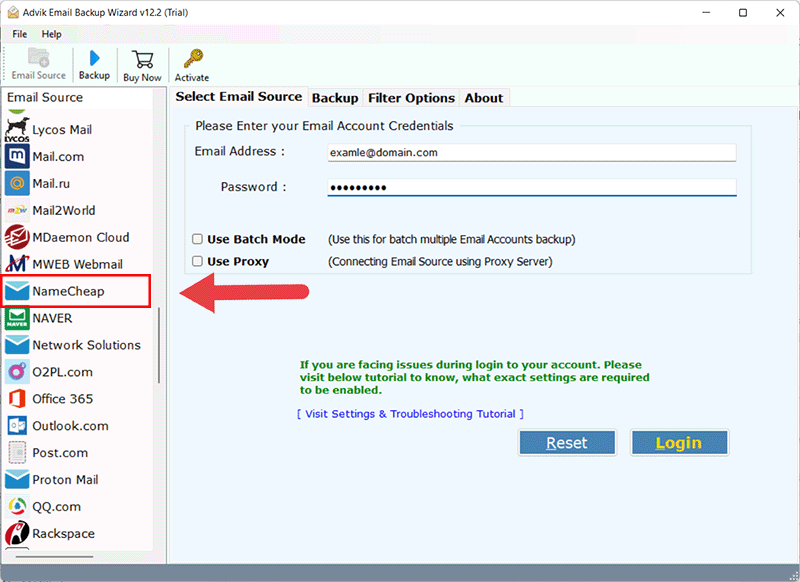Enable Use Proxy checkbox
Image resolution: width=800 pixels, height=582 pixels.
(197, 261)
